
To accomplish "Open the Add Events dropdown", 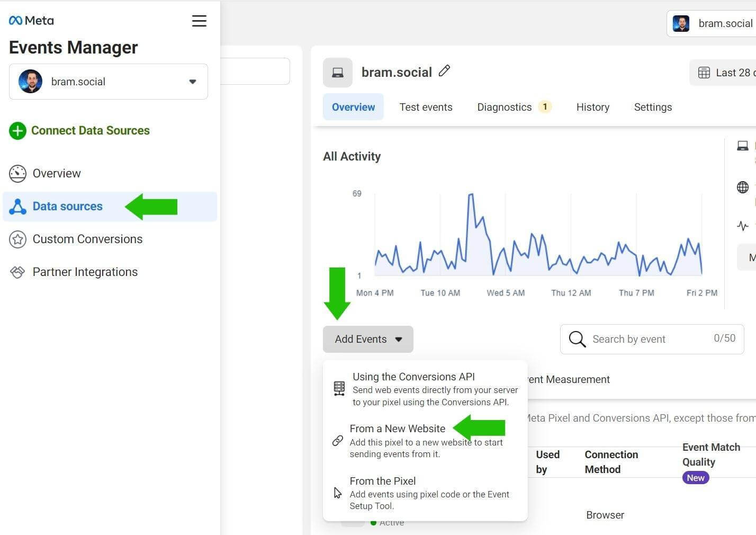I will coord(368,339).
